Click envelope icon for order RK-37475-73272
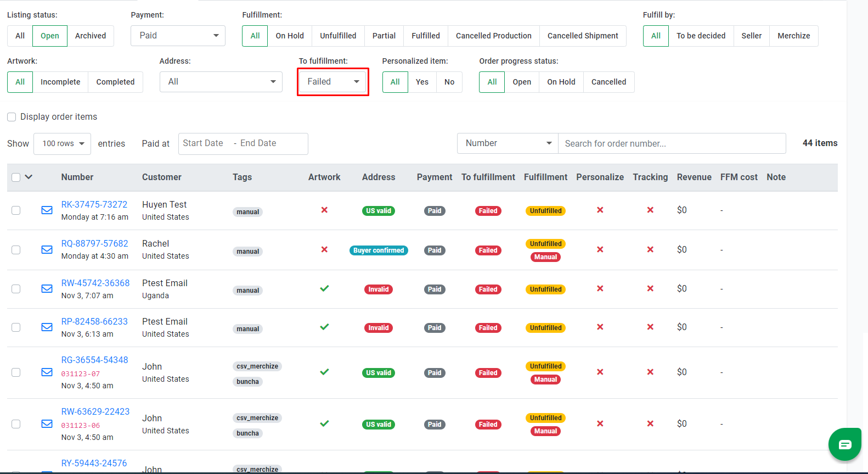 47,210
